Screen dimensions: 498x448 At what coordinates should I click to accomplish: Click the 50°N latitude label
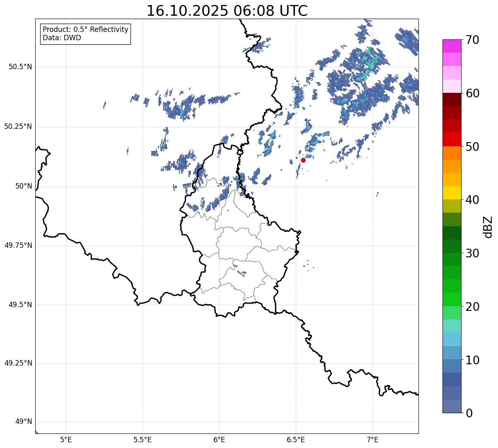coord(24,186)
